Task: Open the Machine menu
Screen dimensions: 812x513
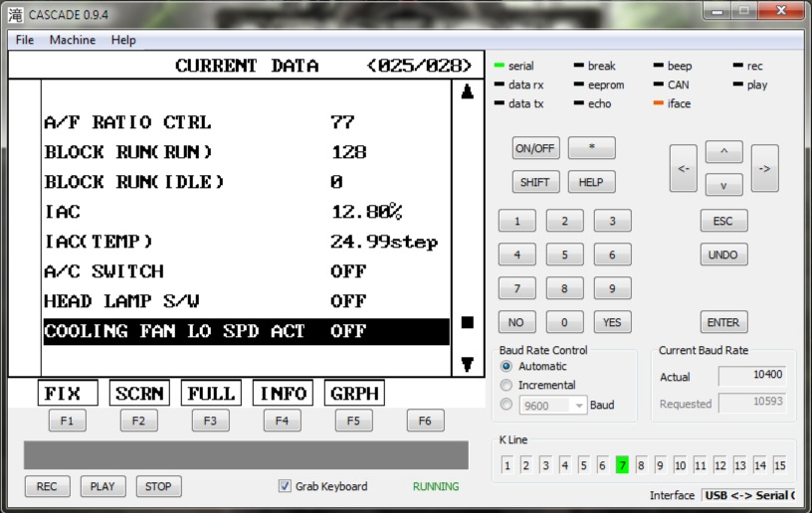Action: 73,40
